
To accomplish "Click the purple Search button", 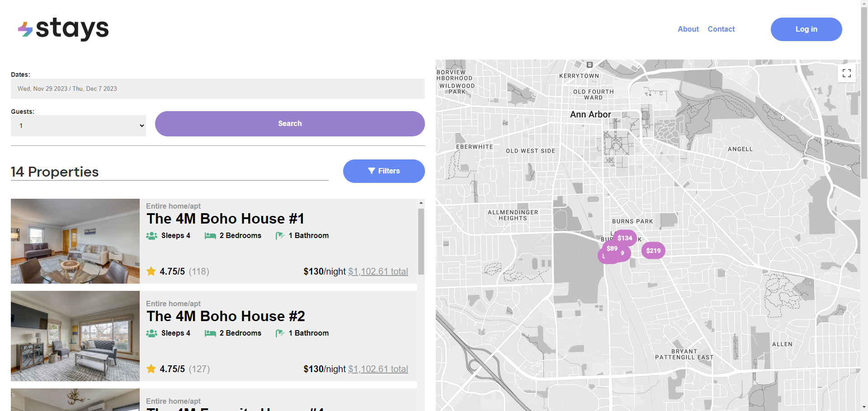I will (290, 124).
